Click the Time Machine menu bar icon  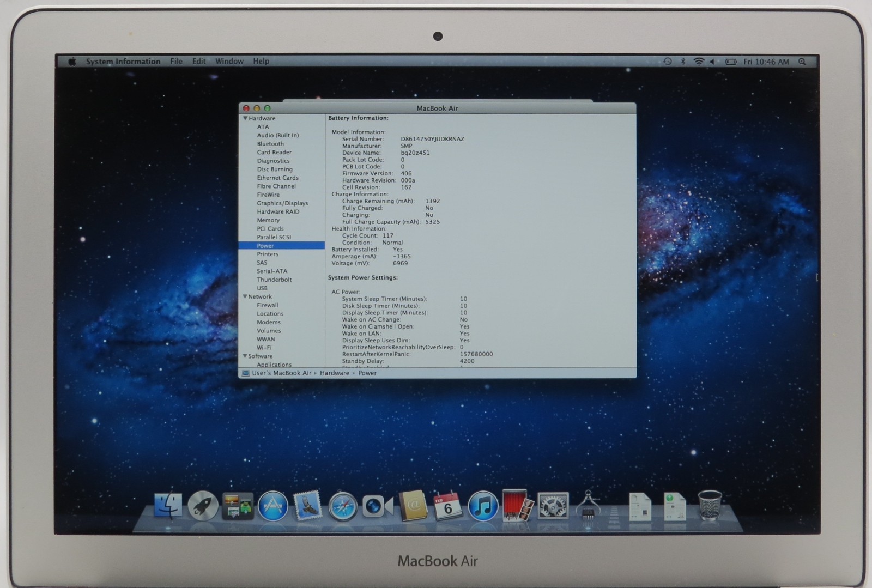tap(668, 62)
